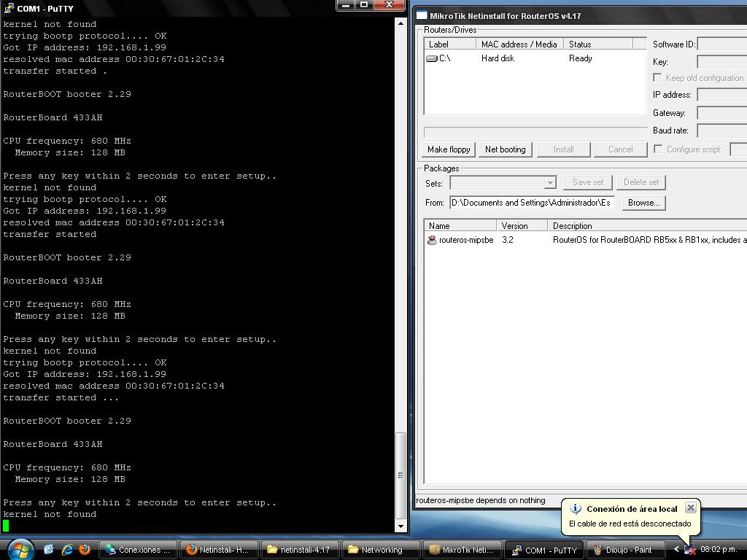
Task: Switch to MikroTik Neti... taskbar item
Action: (x=462, y=550)
